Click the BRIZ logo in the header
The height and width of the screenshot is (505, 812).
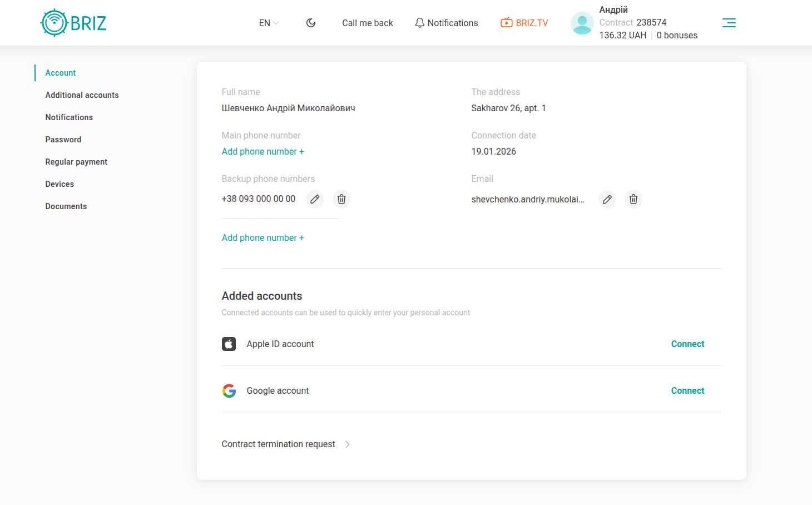tap(73, 23)
